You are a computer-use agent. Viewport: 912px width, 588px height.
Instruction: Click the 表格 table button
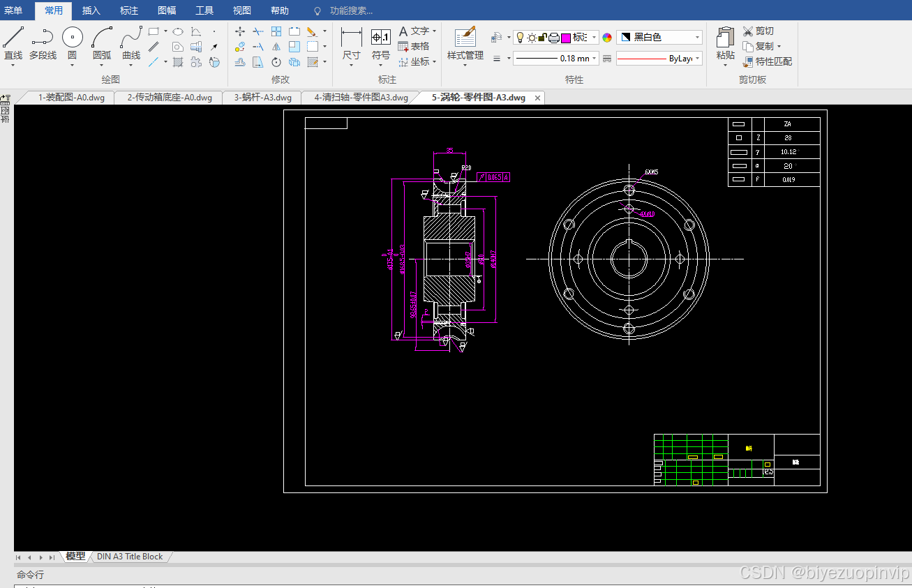click(414, 46)
